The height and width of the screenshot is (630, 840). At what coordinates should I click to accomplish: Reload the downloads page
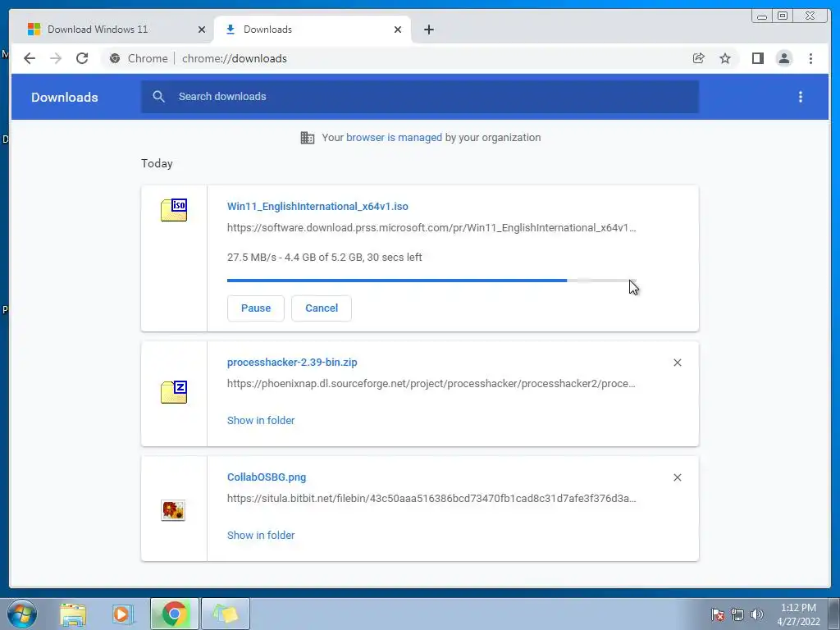tap(82, 58)
